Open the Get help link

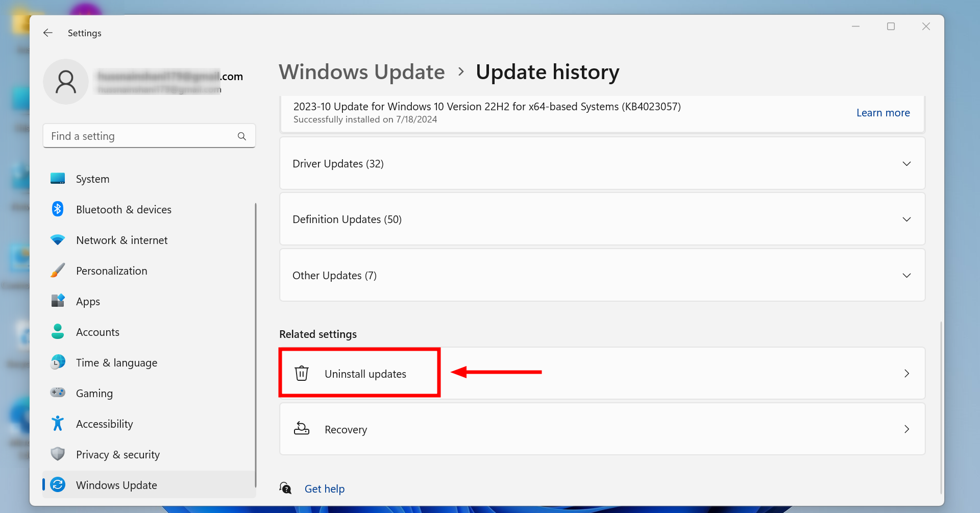tap(325, 488)
